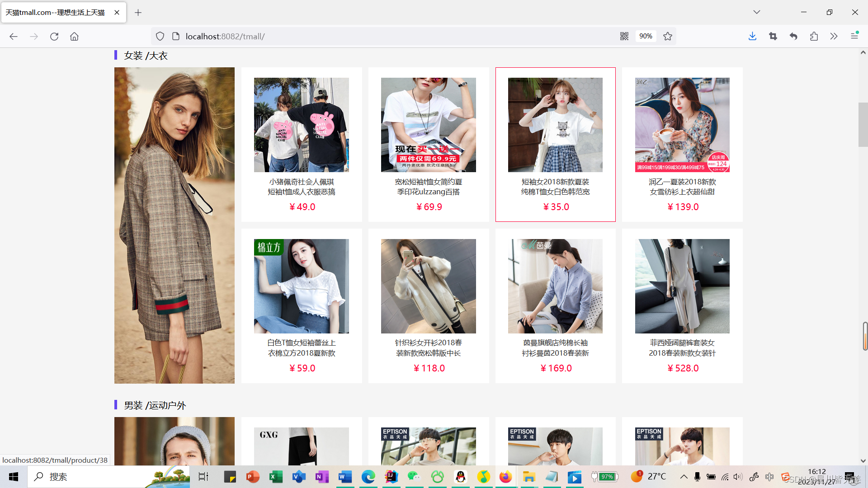Reset the 90% zoom level badge
Image resolution: width=868 pixels, height=488 pixels.
(646, 36)
